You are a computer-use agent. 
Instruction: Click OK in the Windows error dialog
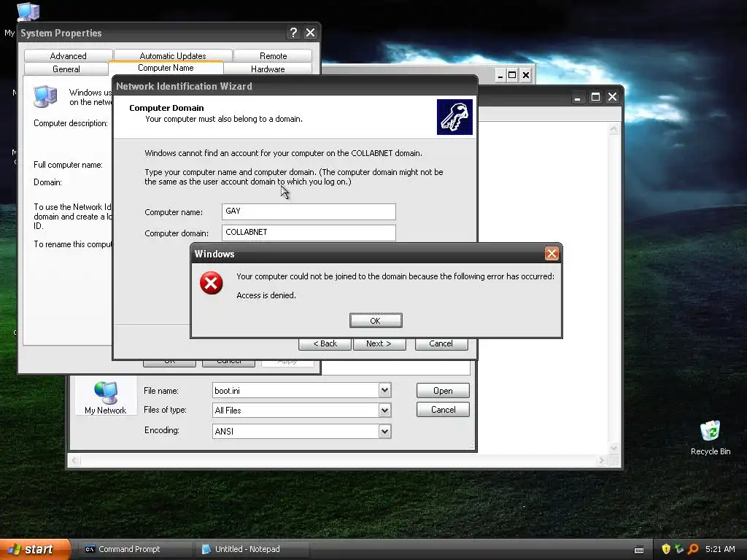click(x=376, y=321)
